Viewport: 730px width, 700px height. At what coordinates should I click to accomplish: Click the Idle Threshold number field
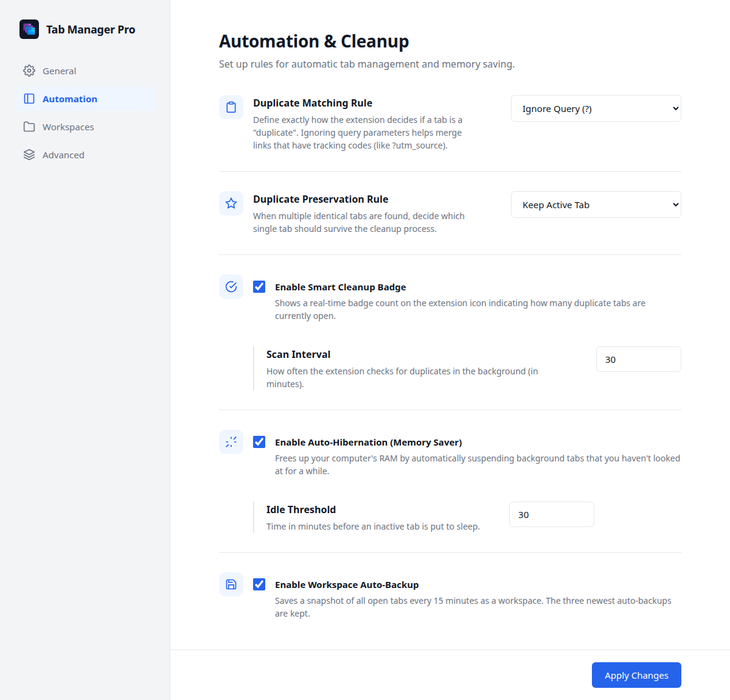552,514
